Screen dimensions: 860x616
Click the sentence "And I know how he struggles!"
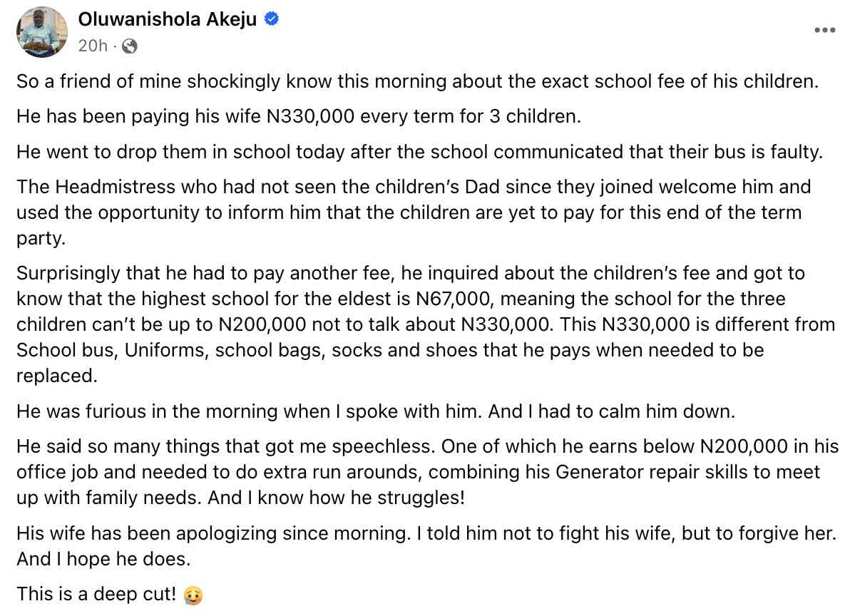click(336, 497)
